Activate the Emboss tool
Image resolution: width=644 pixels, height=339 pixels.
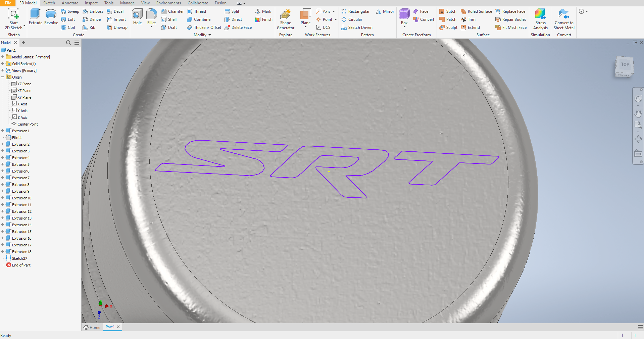pos(93,11)
